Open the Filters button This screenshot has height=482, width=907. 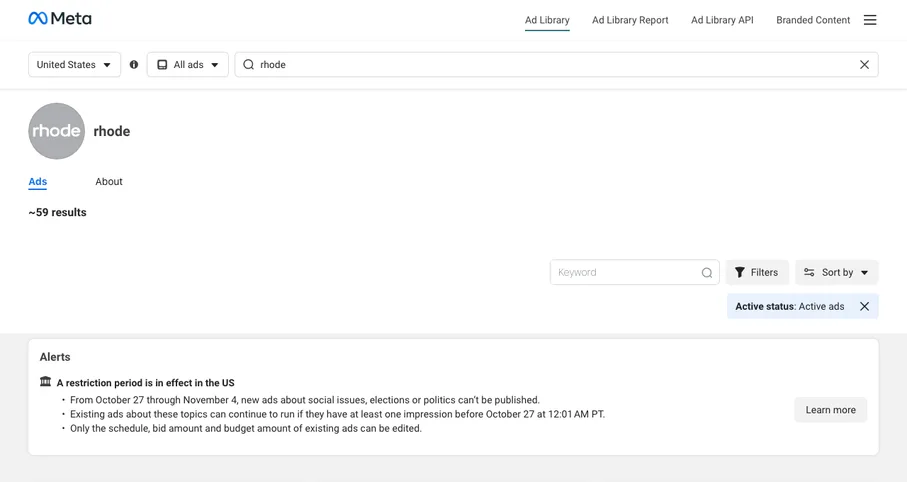click(757, 273)
